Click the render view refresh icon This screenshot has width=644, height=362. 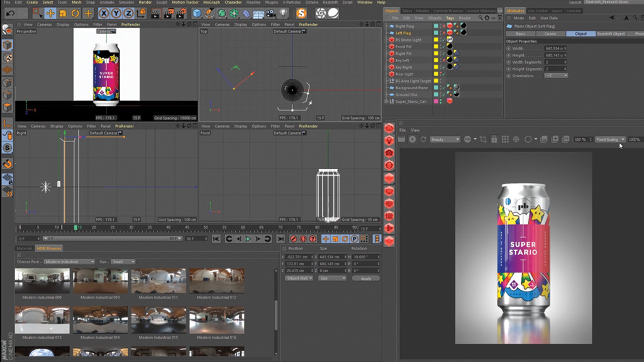423,140
